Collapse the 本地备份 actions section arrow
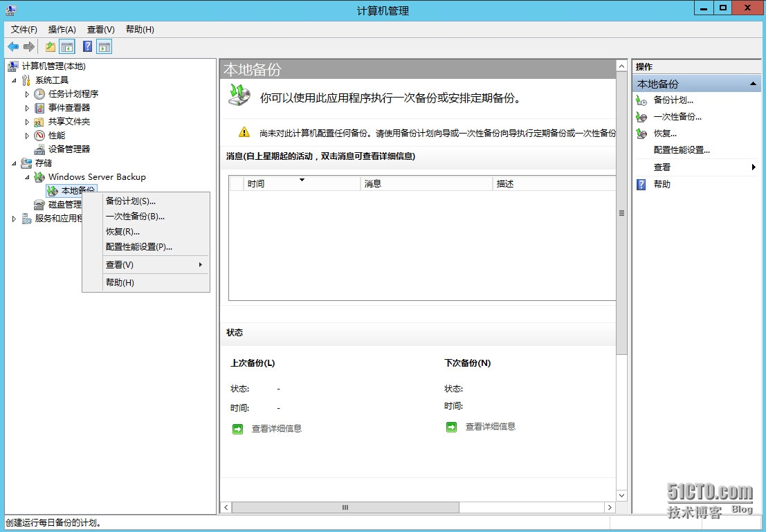Screen dimensions: 766x532 [753, 84]
